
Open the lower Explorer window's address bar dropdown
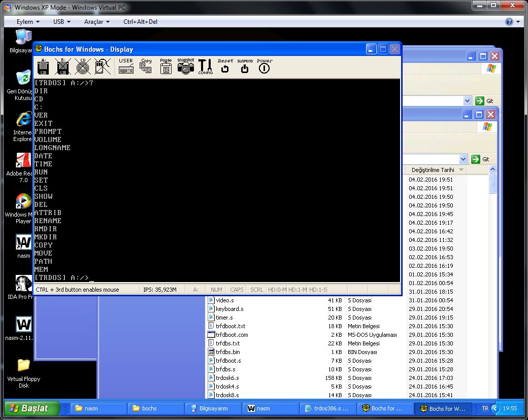(463, 159)
